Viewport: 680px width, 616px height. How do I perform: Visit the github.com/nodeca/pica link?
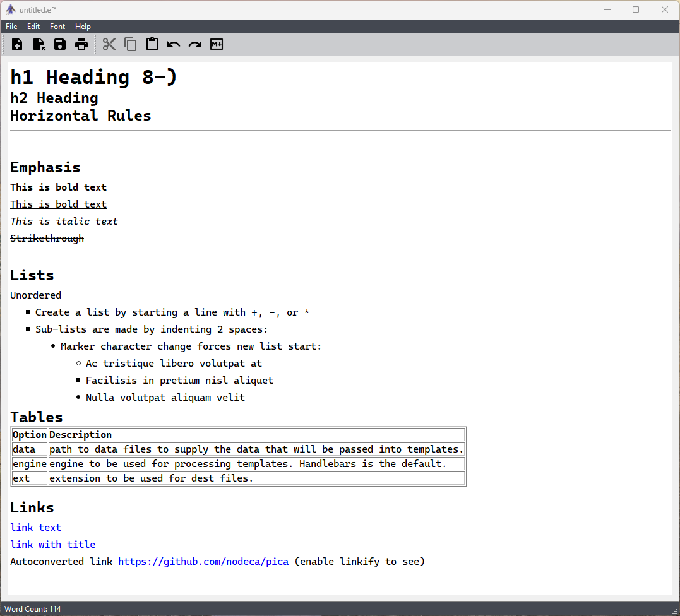[x=203, y=562]
